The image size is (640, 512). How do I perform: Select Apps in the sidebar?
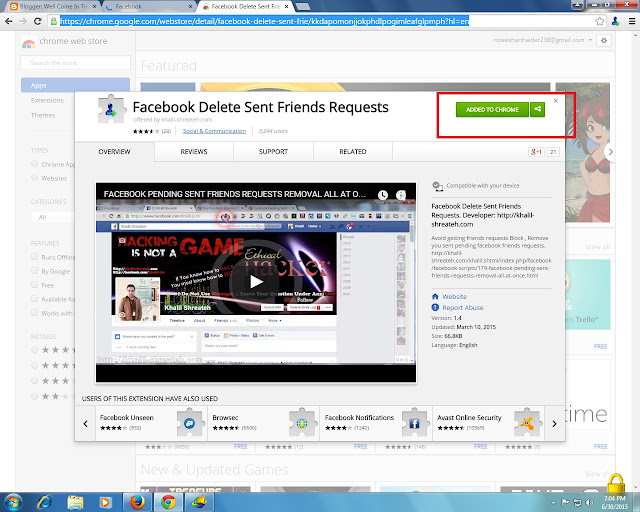click(76, 85)
